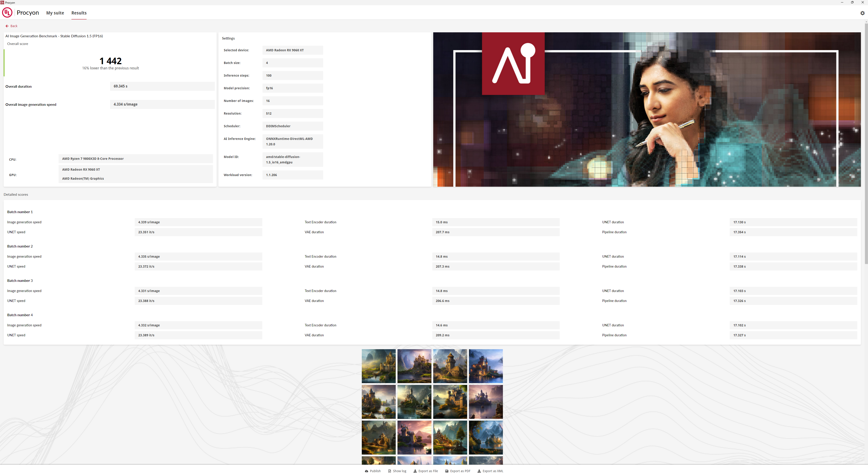Screen dimensions: 868x476
Task: Open the settings gear icon
Action: [862, 13]
